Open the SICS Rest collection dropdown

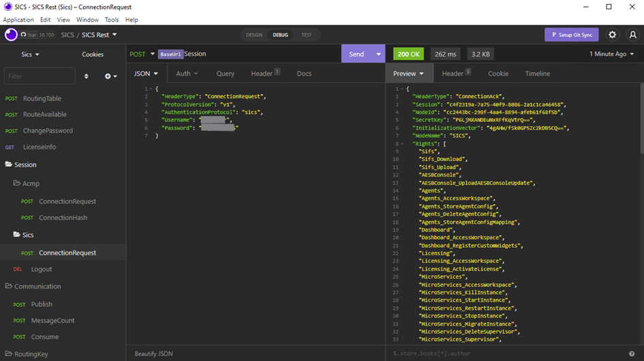tap(99, 35)
